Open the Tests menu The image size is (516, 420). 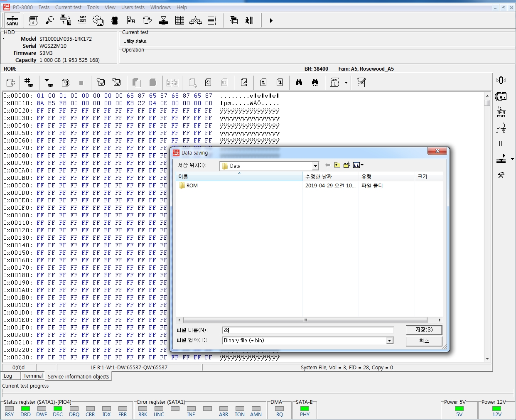point(44,7)
